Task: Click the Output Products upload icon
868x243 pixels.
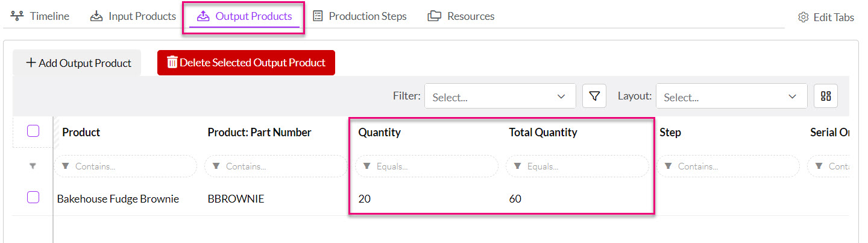Action: [203, 16]
